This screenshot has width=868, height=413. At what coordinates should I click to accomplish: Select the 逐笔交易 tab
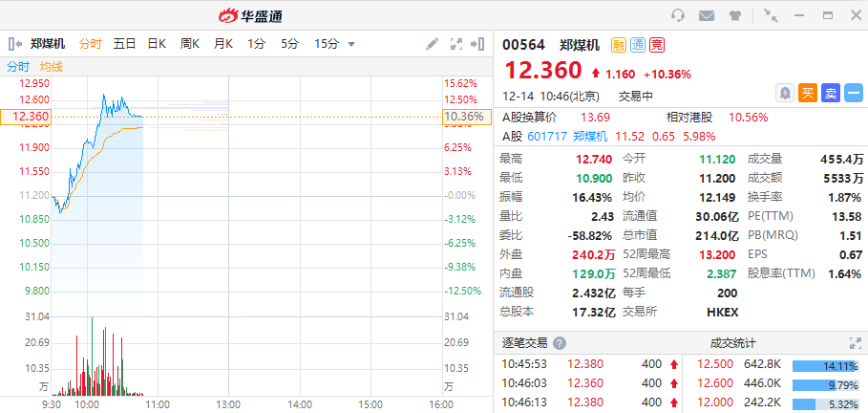pos(524,343)
